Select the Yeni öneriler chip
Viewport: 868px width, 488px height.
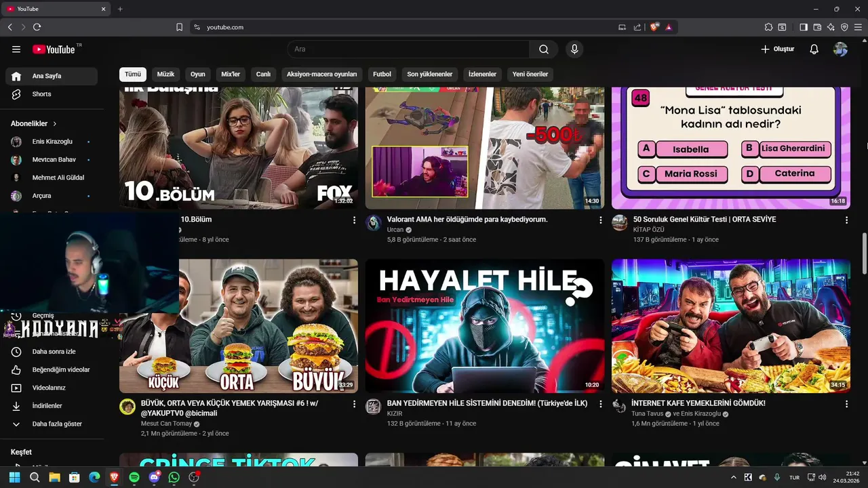click(x=530, y=74)
